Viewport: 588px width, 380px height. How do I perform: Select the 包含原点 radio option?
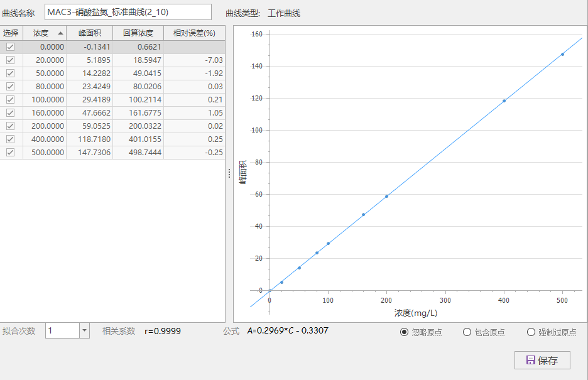coord(467,332)
